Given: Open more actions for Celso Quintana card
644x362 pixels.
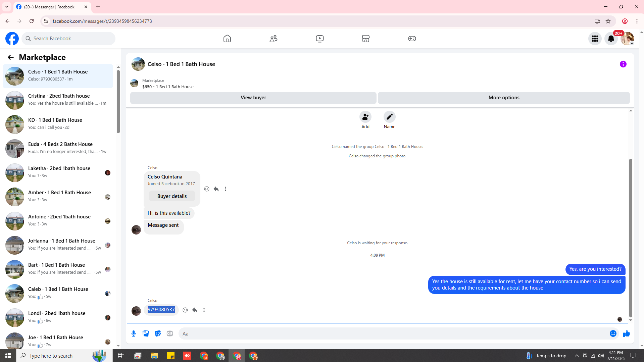Looking at the screenshot, I should tap(226, 189).
